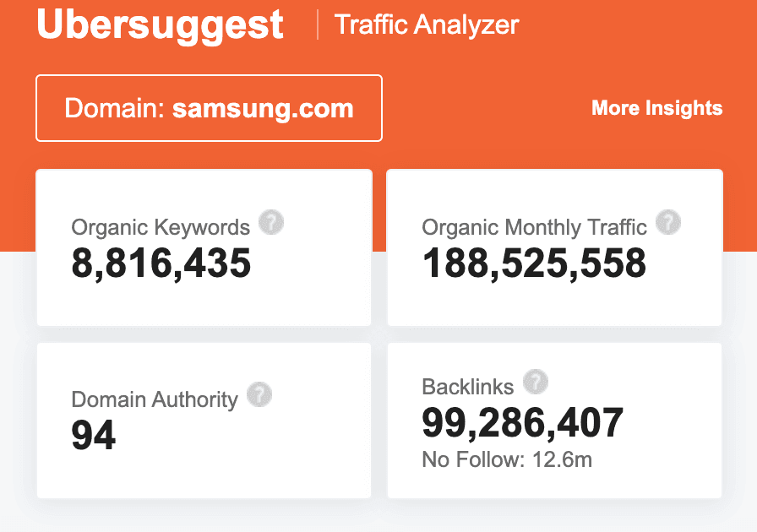Click the Traffic Analyzer title
757x532 pixels.
pos(427,24)
